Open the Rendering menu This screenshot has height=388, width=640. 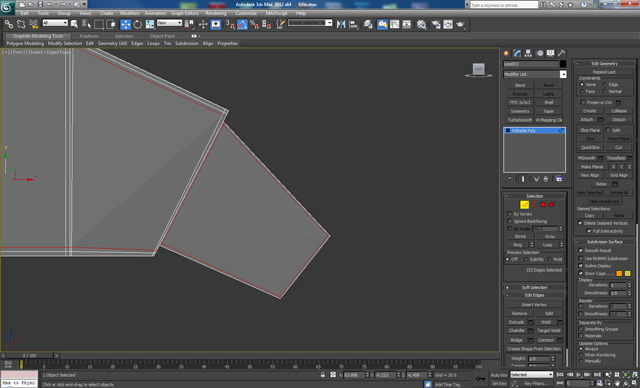pos(216,13)
